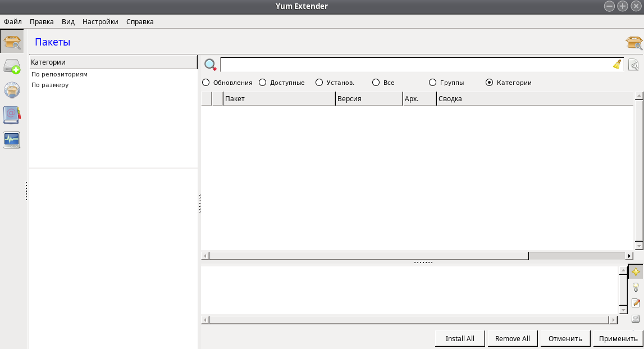Show package description star icon
This screenshot has height=349, width=644.
click(x=636, y=271)
